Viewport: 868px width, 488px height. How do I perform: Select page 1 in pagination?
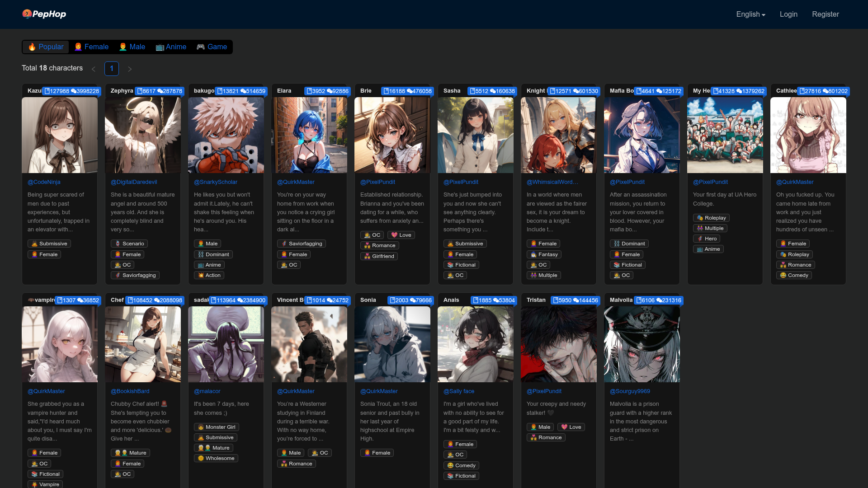click(x=112, y=69)
